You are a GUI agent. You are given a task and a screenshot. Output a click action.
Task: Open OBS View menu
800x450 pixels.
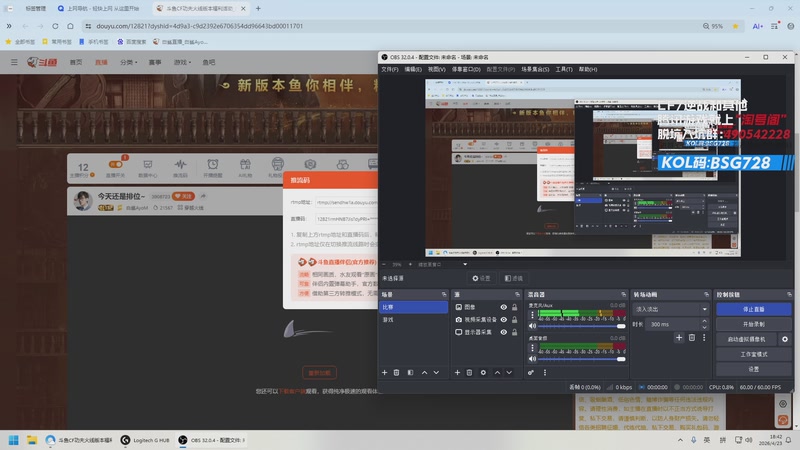436,69
